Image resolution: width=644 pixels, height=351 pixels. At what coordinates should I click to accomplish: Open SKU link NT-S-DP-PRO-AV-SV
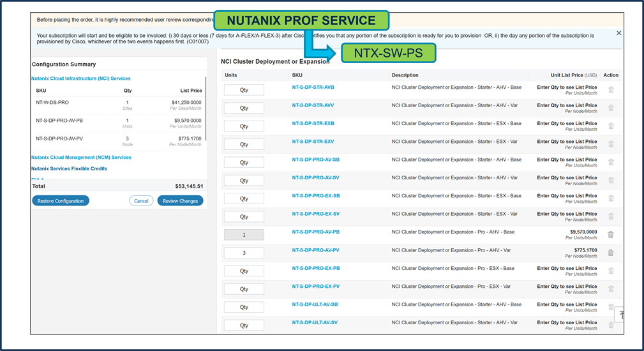tap(316, 177)
